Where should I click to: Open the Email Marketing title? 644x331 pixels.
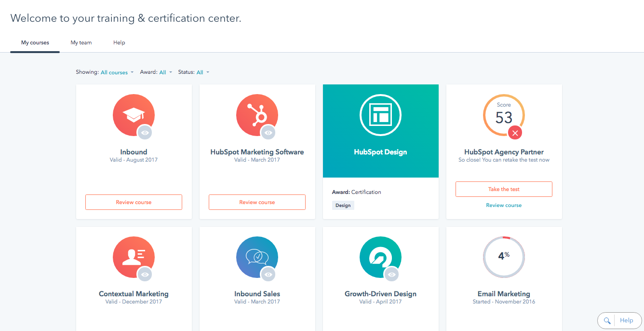click(504, 294)
